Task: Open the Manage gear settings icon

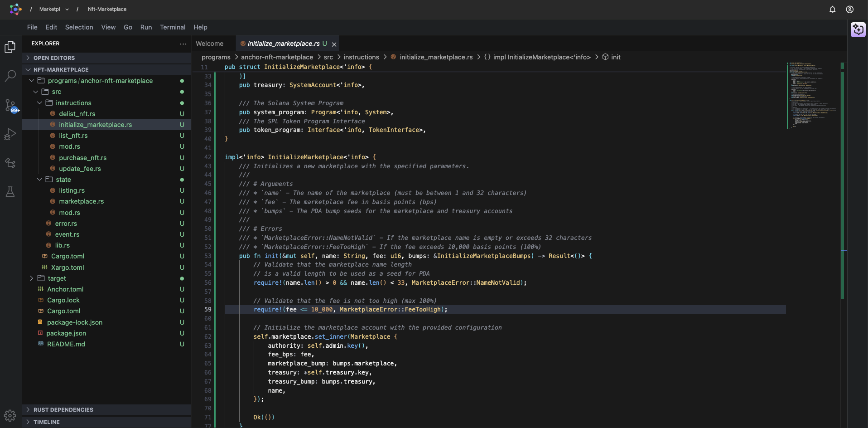Action: (x=10, y=416)
